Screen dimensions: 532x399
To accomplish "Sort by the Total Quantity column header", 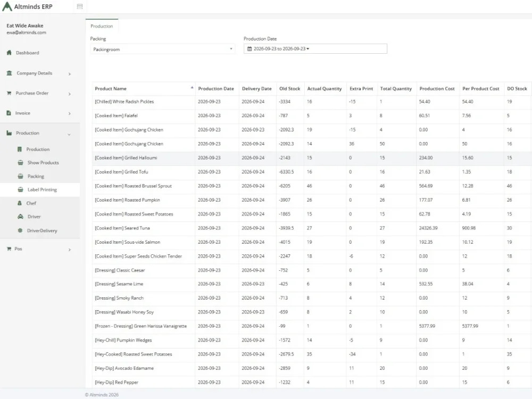I will click(396, 88).
